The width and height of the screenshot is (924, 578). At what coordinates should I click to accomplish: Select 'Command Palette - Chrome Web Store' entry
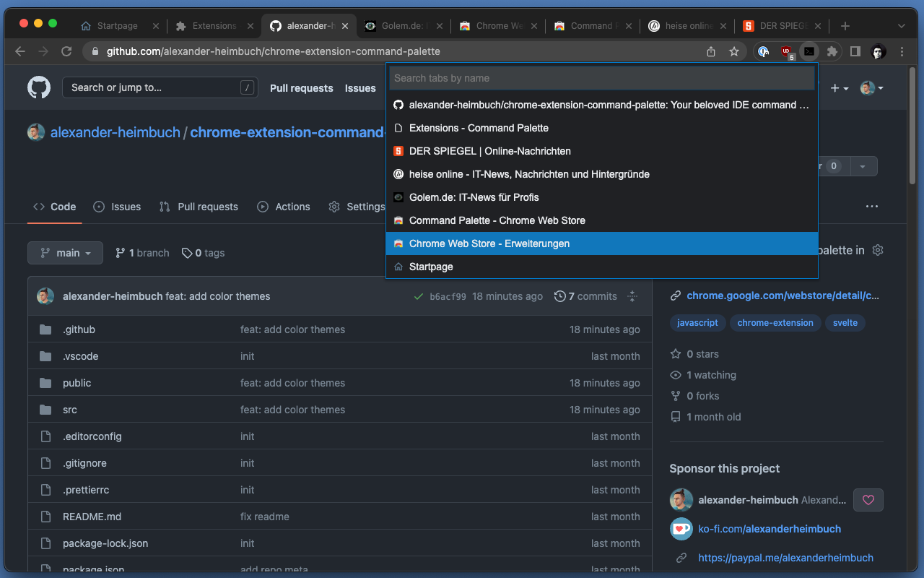click(x=602, y=220)
